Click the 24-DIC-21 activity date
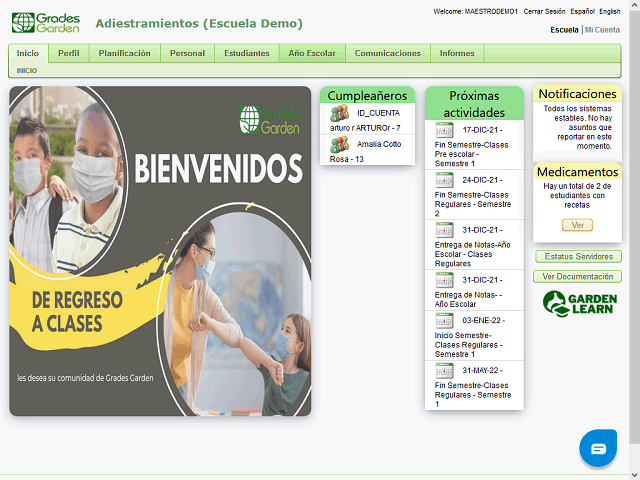The image size is (640, 480). (482, 180)
